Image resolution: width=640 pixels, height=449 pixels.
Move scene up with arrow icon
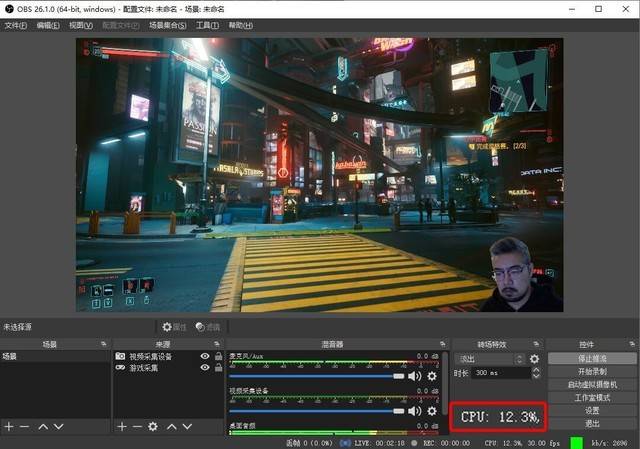43,427
